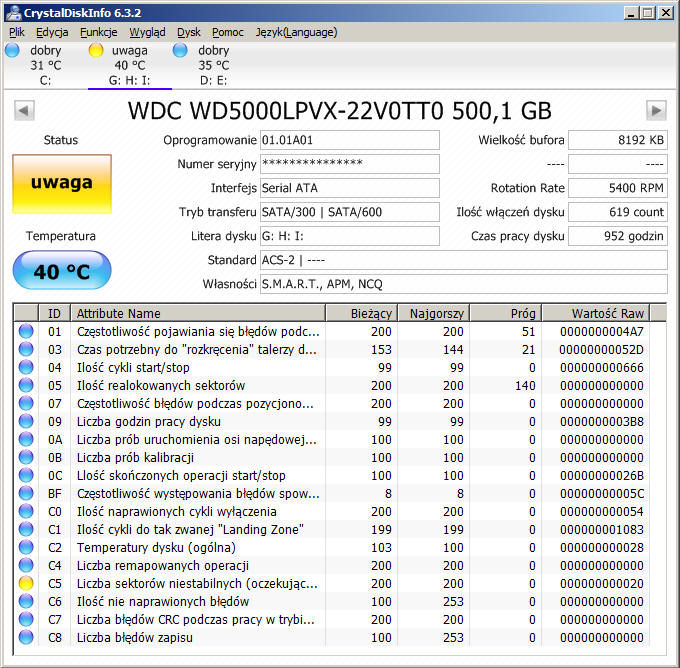The height and width of the screenshot is (668, 680).
Task: Open the Funkcje menu
Action: [x=98, y=32]
